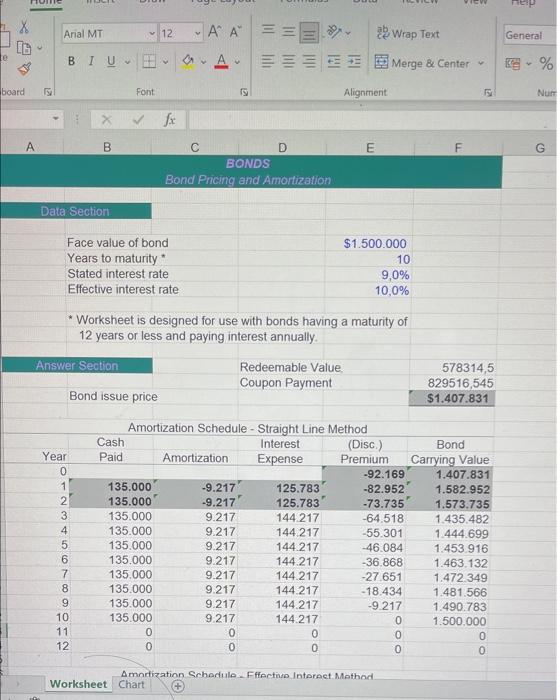The height and width of the screenshot is (700, 557).
Task: Click Align Right icon
Action: pos(309,62)
